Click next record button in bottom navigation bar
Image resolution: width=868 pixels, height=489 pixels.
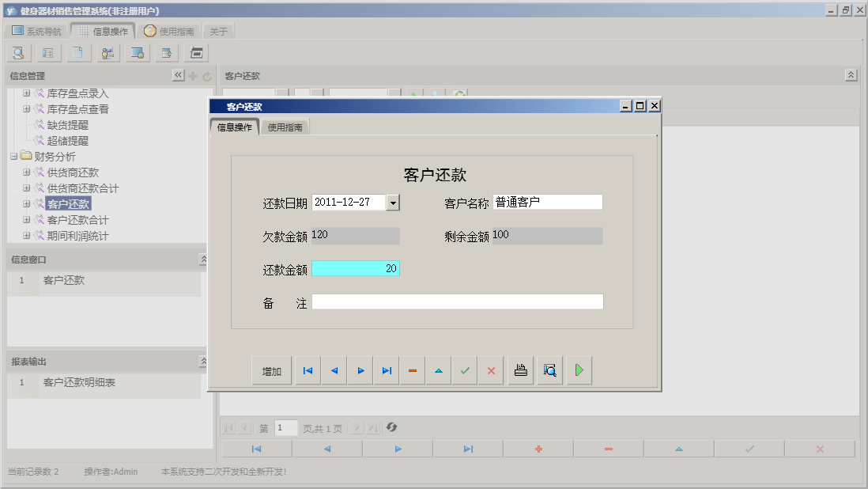pos(398,448)
